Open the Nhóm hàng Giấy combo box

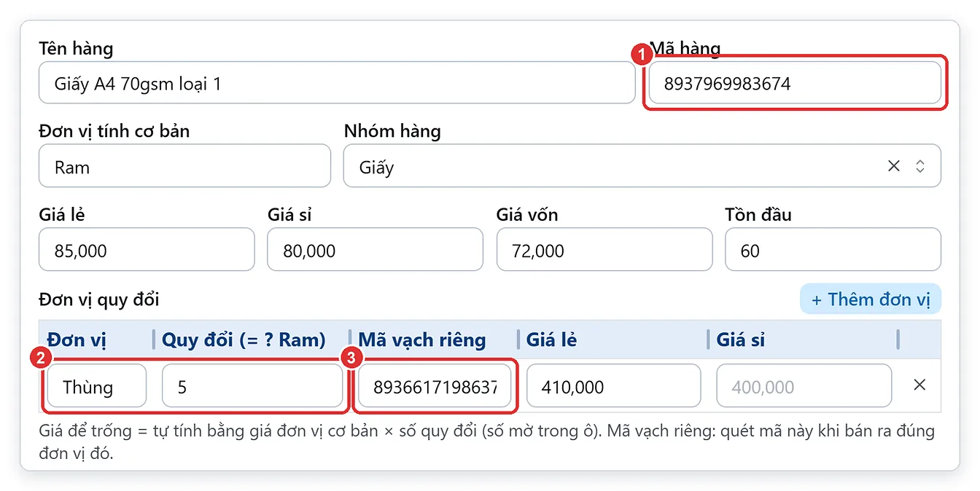coord(642,165)
